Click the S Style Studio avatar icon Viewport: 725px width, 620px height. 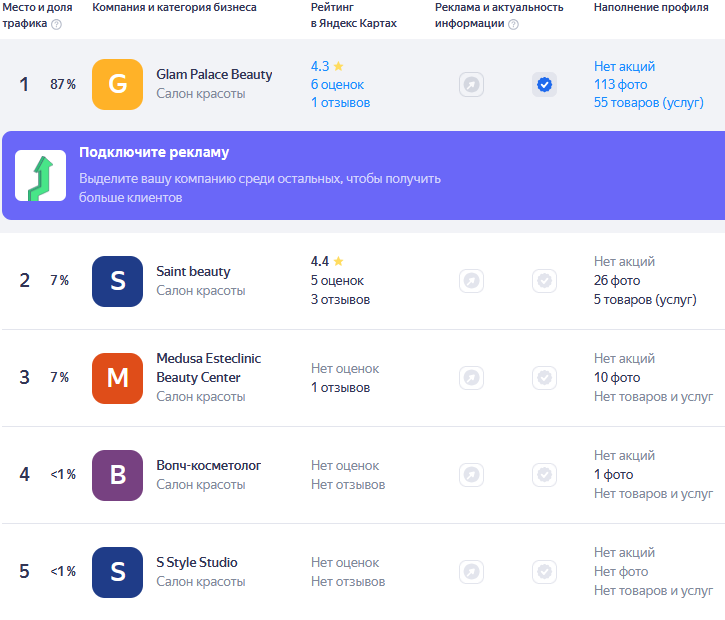point(117,572)
